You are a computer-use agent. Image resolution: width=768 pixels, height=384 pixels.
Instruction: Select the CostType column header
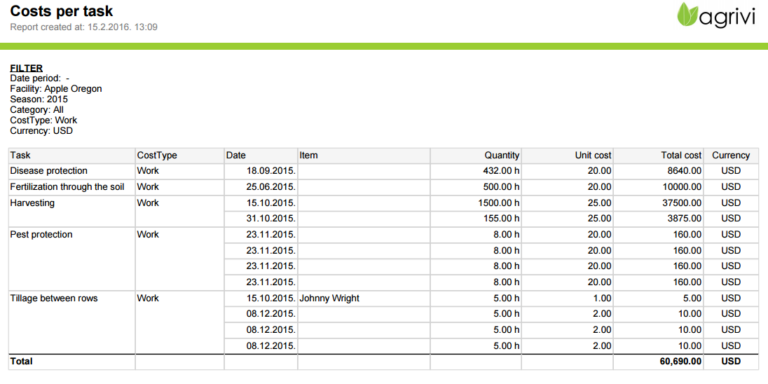pyautogui.click(x=179, y=155)
